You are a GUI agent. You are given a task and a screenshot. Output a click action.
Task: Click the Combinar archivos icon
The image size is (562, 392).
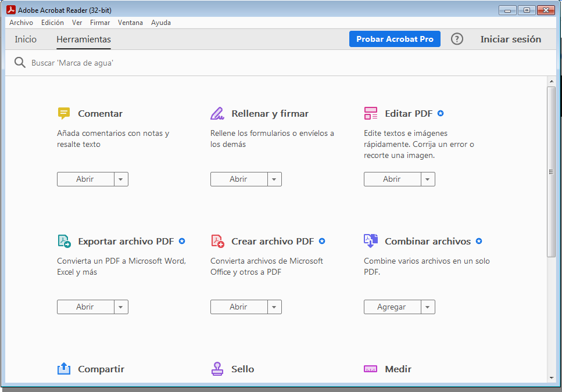(371, 241)
